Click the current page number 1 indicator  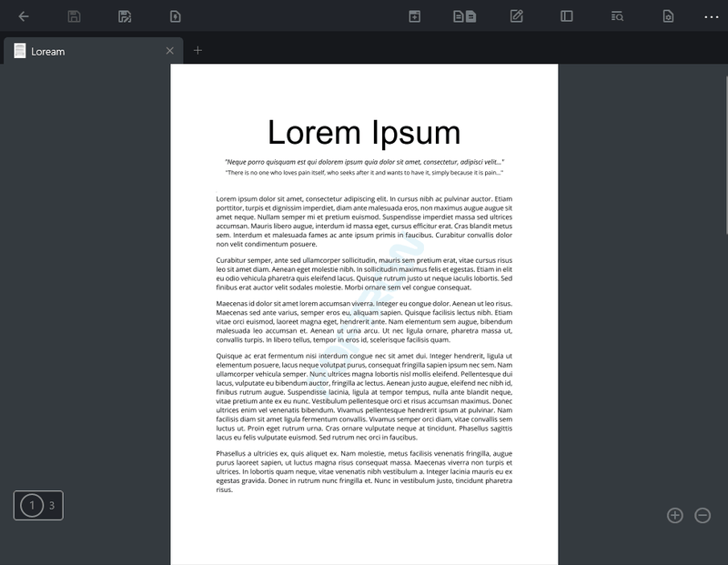pyautogui.click(x=32, y=505)
